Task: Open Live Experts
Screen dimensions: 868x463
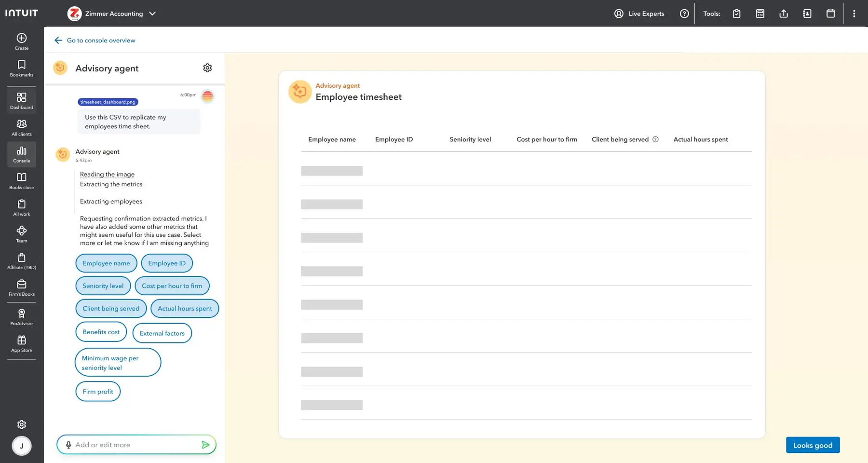Action: pyautogui.click(x=639, y=14)
